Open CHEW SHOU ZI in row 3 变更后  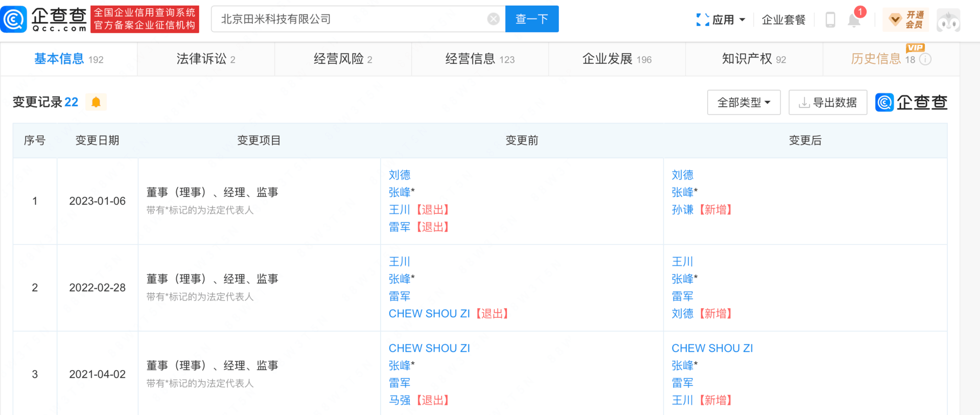point(712,348)
